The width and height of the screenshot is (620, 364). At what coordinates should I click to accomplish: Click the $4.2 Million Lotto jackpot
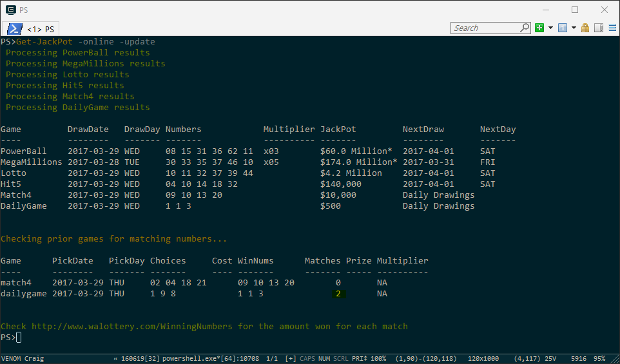pos(351,173)
